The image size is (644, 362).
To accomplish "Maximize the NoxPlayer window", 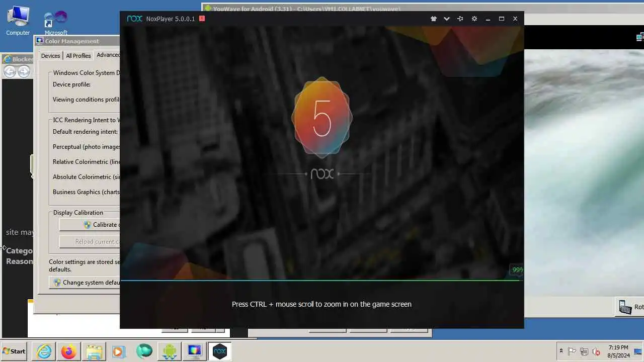I will 502,19.
